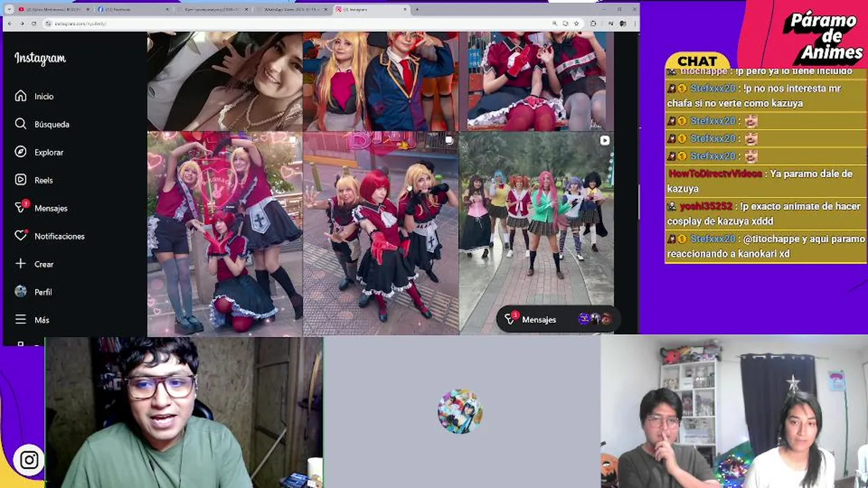The height and width of the screenshot is (488, 868).
Task: Click chat message 'Ya paramo dale de kazuya'
Action: [x=760, y=181]
